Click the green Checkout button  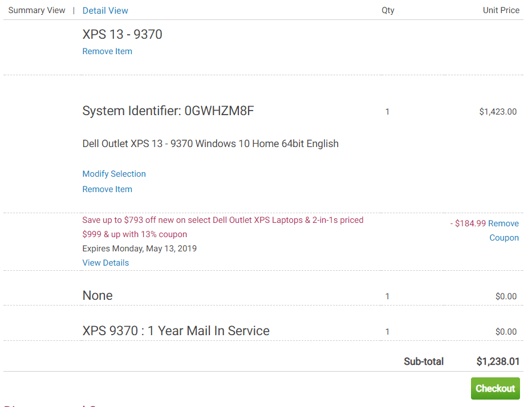[x=495, y=388]
